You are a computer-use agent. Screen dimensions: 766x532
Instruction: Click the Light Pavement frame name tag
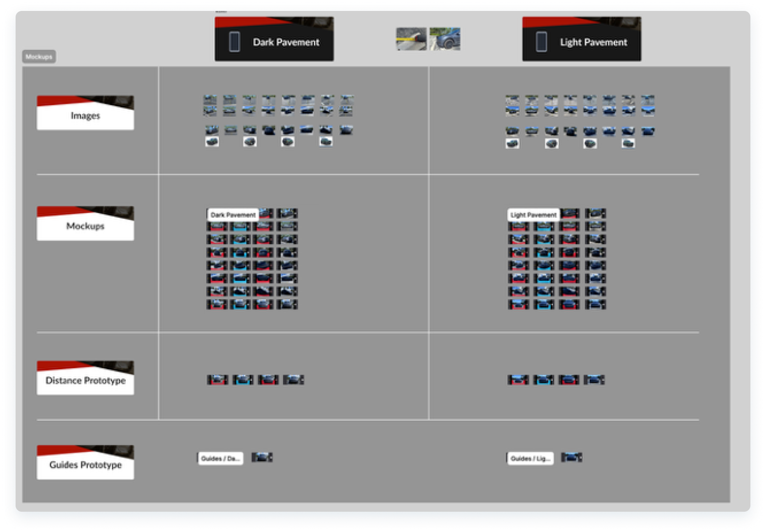click(533, 215)
